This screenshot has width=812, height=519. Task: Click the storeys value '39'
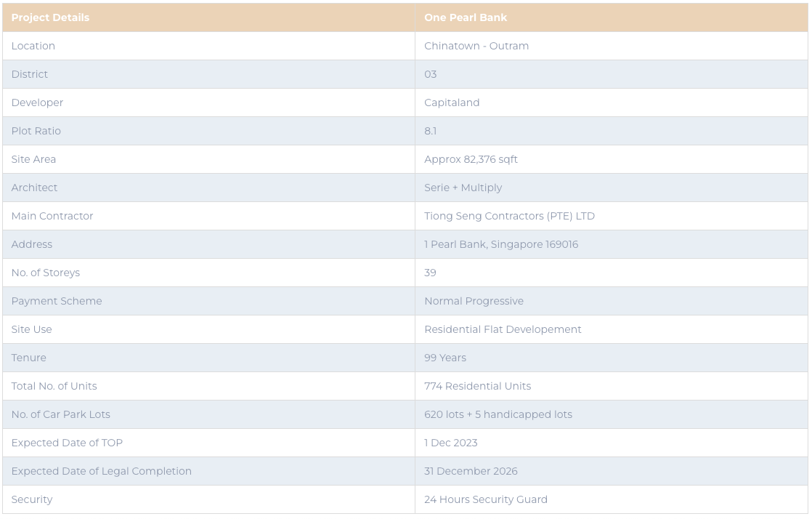[431, 273]
